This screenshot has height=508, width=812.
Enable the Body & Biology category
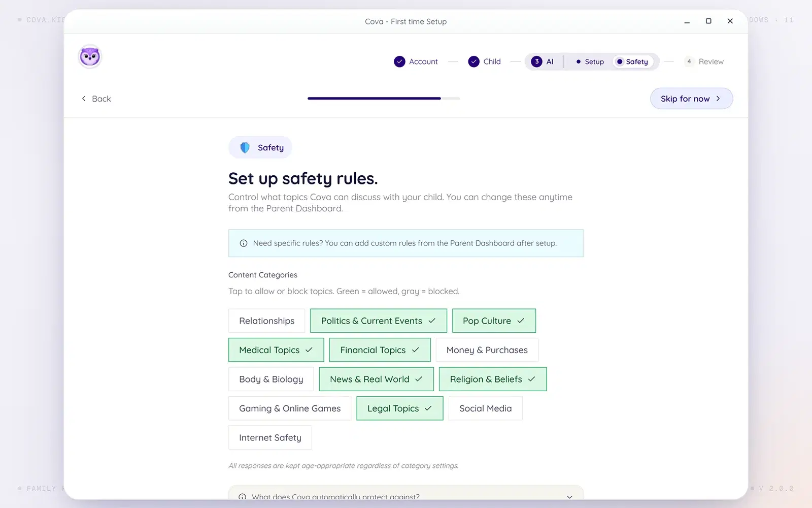[271, 379]
